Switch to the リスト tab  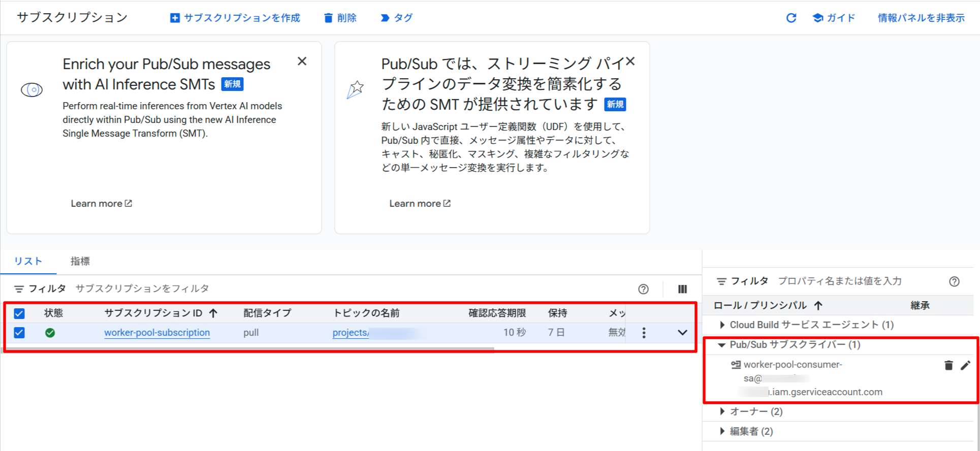pos(28,261)
